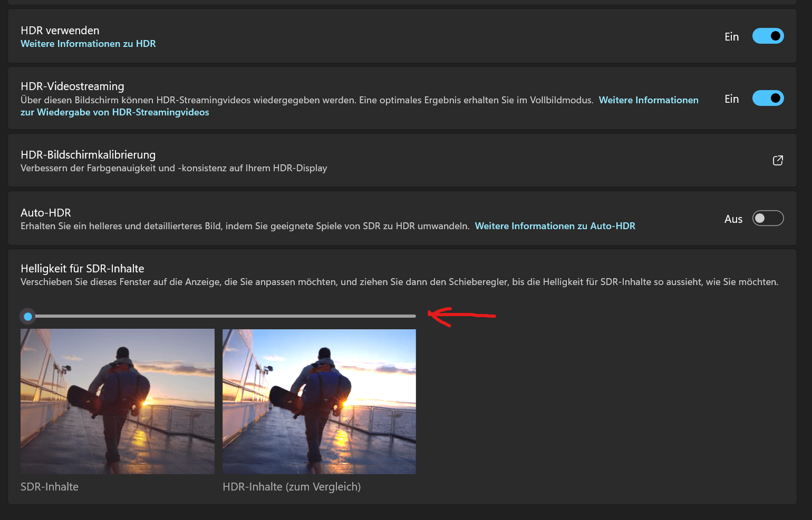The width and height of the screenshot is (812, 520).
Task: Click the Helligkeit für SDR-Inhalte heading
Action: coord(82,269)
